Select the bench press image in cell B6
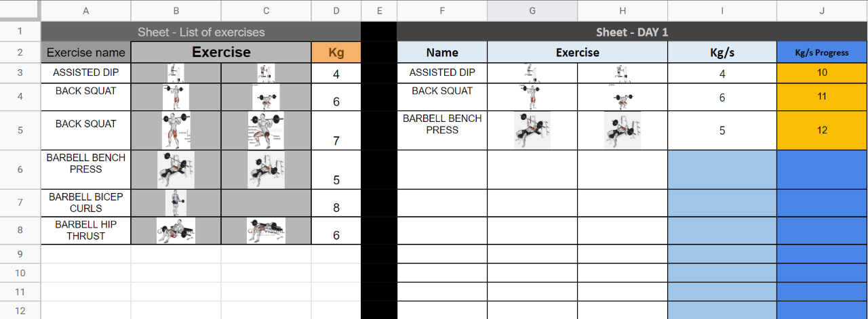Image resolution: width=868 pixels, height=319 pixels. click(176, 170)
